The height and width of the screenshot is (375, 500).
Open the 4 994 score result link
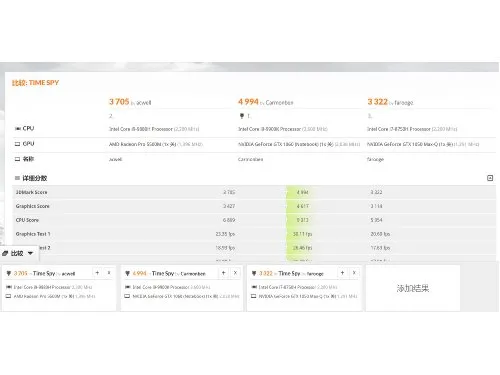click(248, 102)
